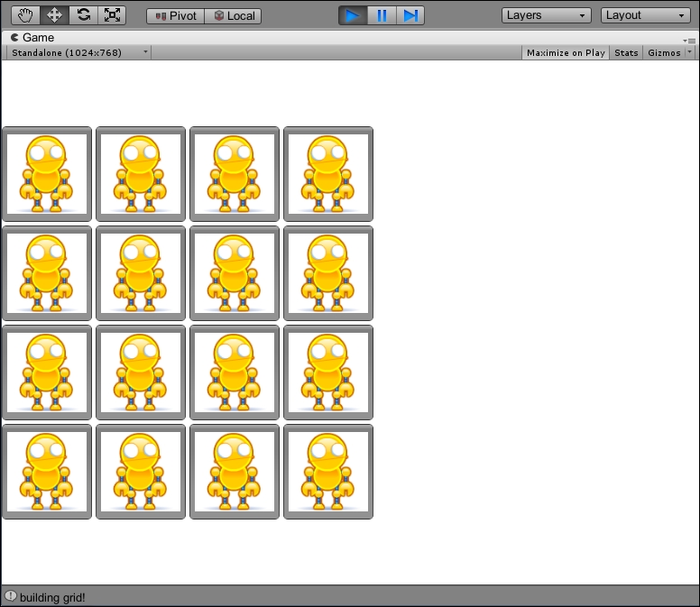The width and height of the screenshot is (700, 607).
Task: Open the Standalone (1024x768) aspect dropdown
Action: tap(79, 52)
